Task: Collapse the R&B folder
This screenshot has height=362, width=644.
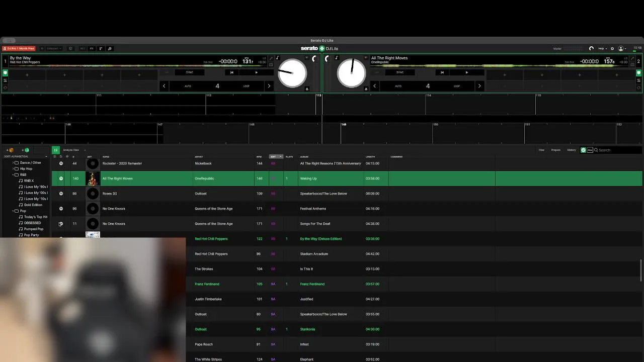Action: click(14, 175)
